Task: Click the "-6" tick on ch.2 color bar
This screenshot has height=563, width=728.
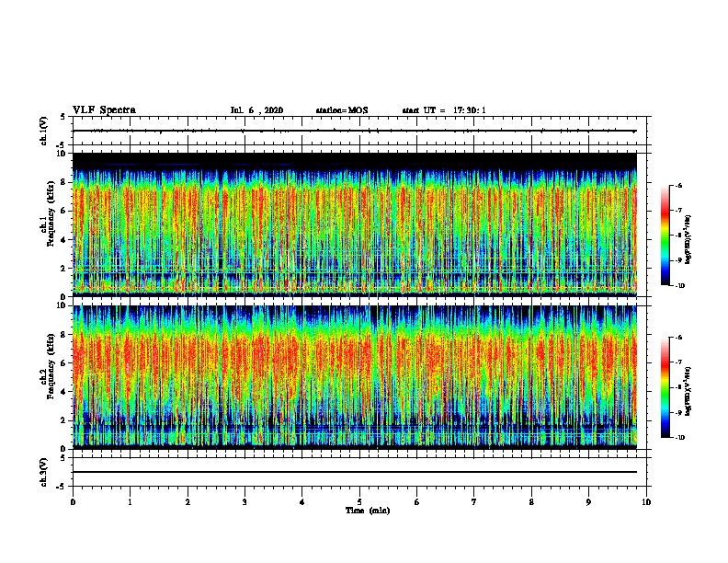Action: [x=678, y=338]
